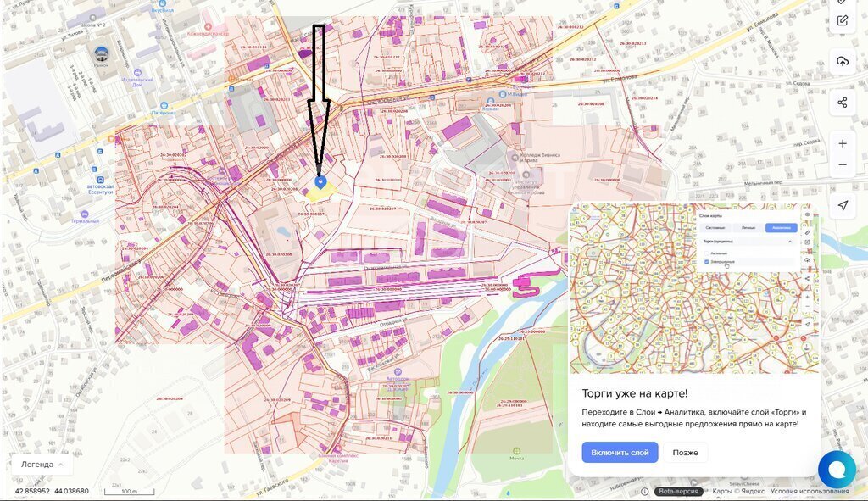
Task: Click the Пятёрочка store icon
Action: coord(164,105)
